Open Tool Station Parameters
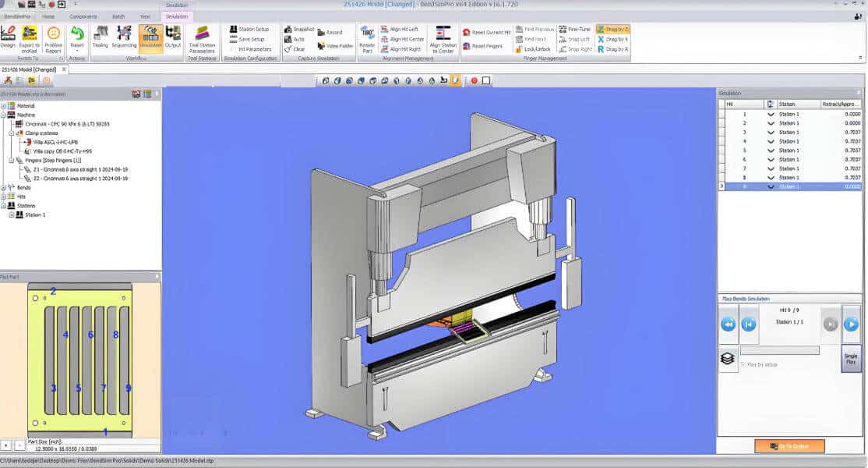 202,39
